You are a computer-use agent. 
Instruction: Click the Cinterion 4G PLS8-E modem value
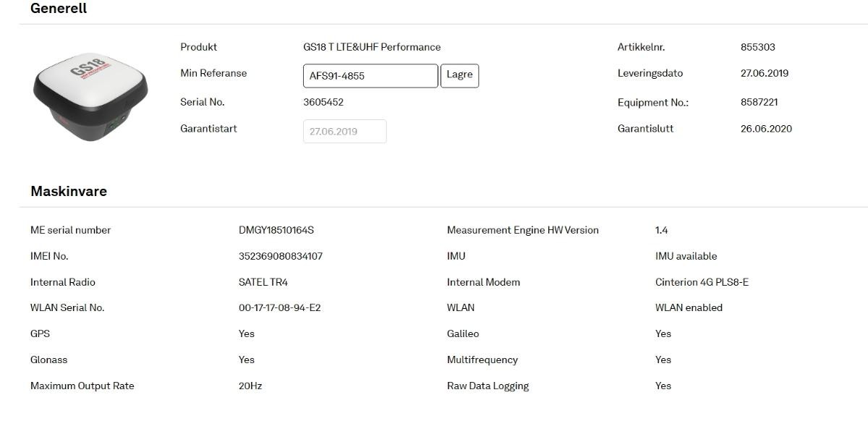coord(702,282)
